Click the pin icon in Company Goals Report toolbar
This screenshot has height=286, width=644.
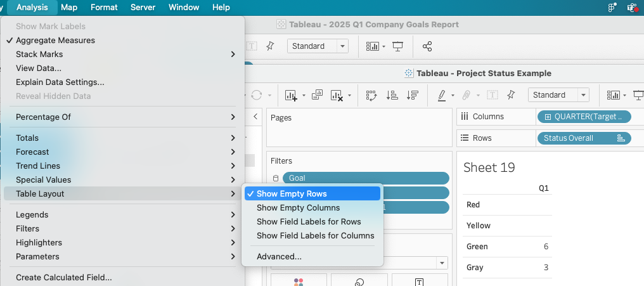pyautogui.click(x=270, y=46)
